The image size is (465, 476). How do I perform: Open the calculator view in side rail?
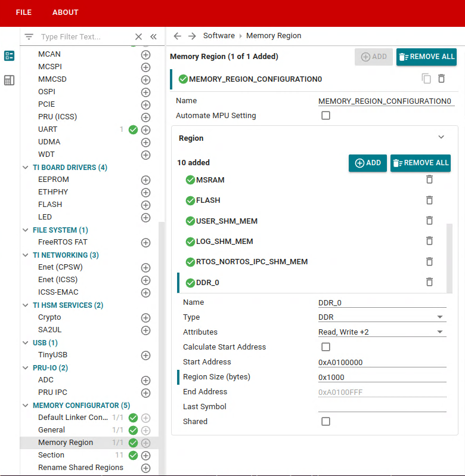[9, 81]
